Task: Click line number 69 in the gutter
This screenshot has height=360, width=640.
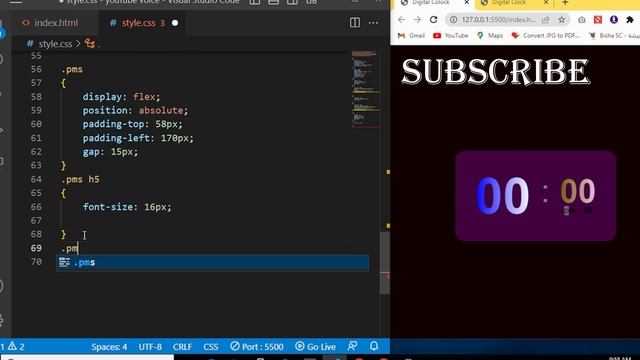Action: click(36, 248)
